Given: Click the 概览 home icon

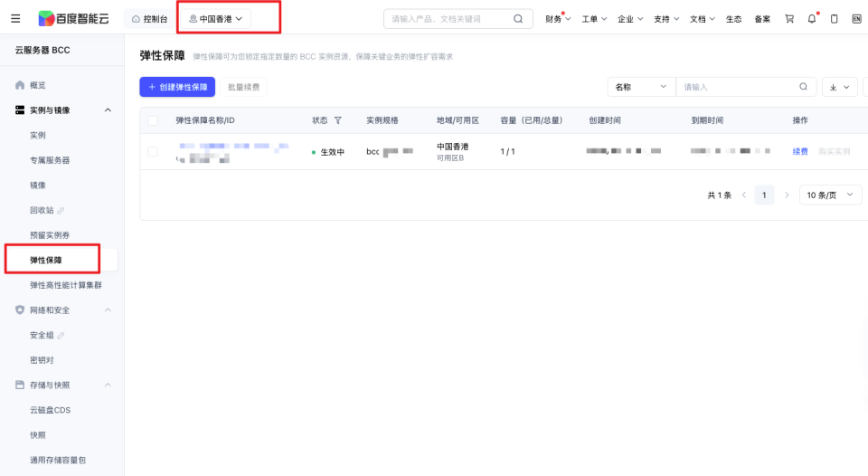Looking at the screenshot, I should click(20, 85).
